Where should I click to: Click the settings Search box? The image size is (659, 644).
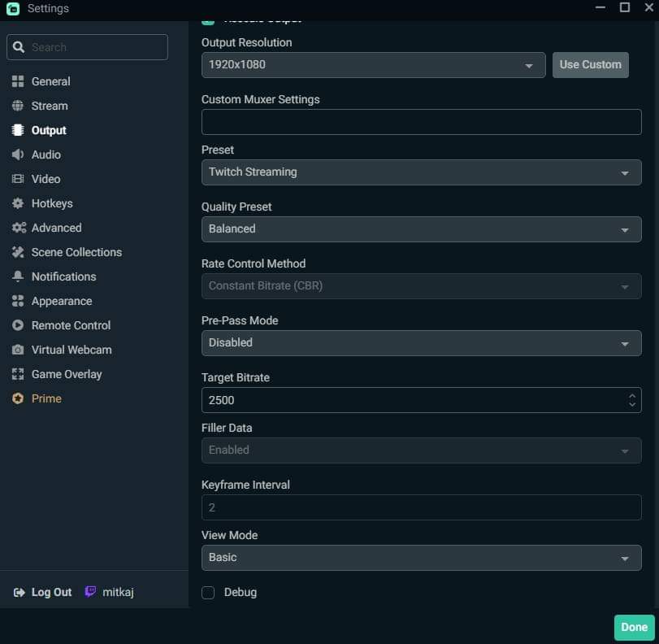pyautogui.click(x=88, y=47)
